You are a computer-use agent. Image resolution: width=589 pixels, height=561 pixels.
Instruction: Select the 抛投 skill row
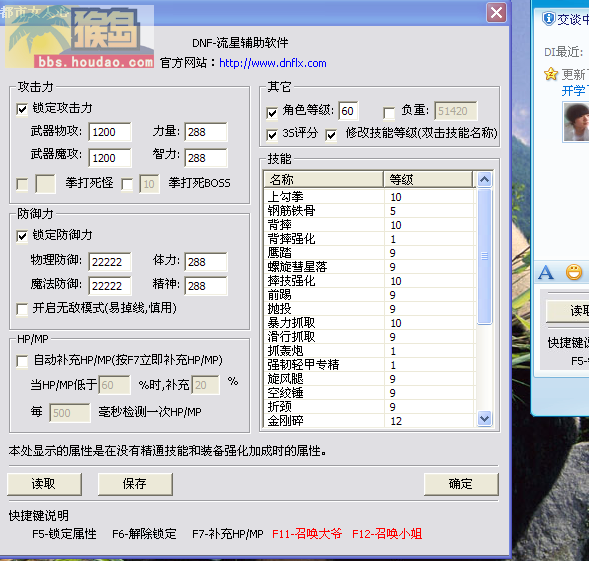click(x=370, y=309)
